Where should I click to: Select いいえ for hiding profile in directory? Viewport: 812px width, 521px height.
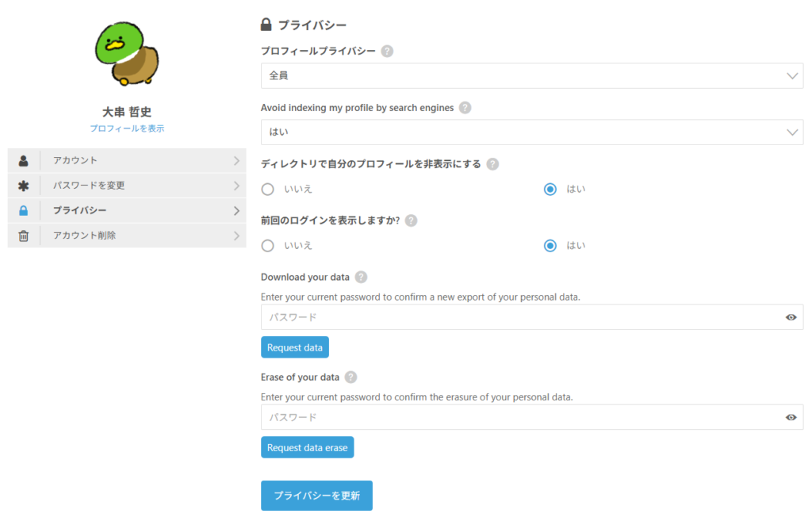(x=268, y=190)
